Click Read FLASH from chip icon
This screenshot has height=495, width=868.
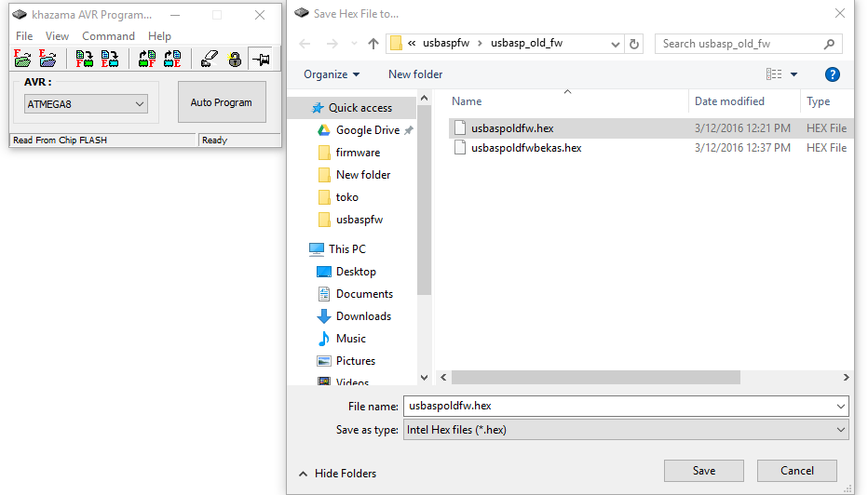[x=147, y=58]
